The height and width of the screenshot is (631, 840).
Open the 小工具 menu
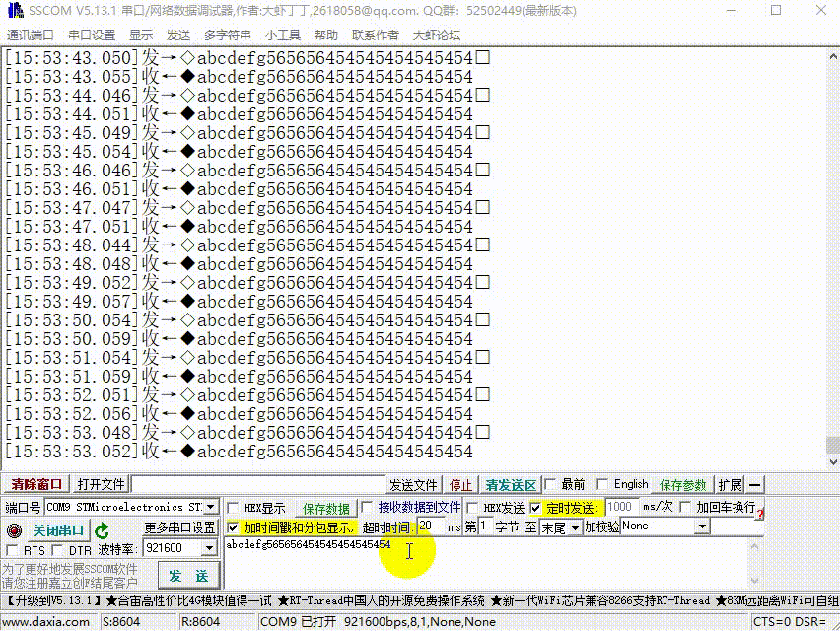click(x=282, y=35)
